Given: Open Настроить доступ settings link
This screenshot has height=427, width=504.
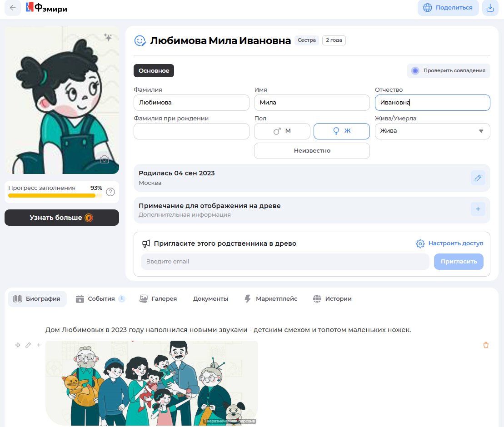Looking at the screenshot, I should click(x=449, y=243).
